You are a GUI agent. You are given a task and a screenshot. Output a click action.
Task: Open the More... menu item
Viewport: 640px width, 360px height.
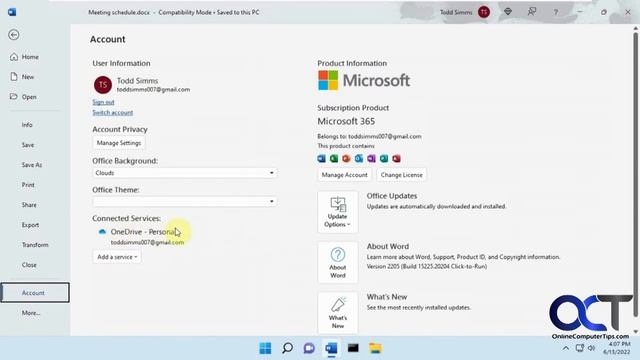(x=31, y=313)
